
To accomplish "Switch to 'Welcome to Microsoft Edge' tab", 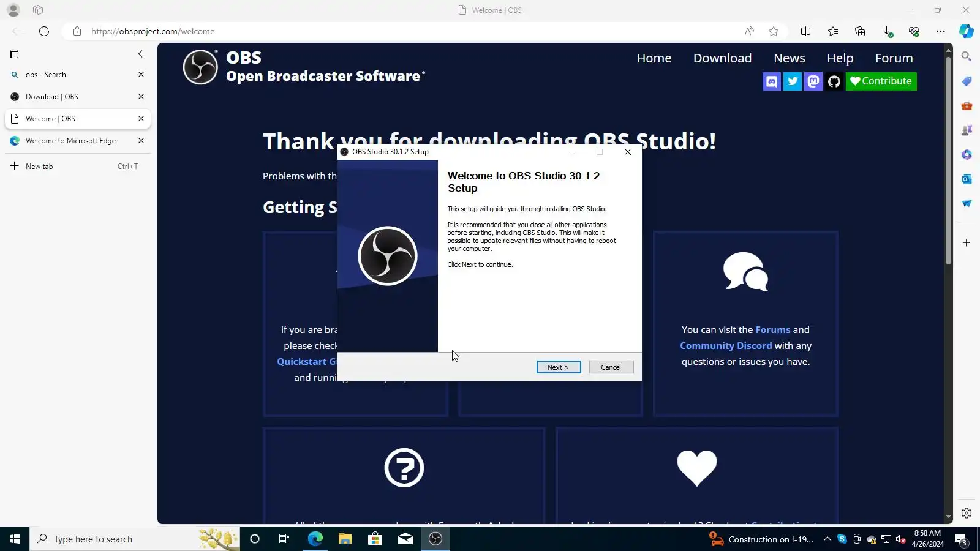I will [78, 141].
